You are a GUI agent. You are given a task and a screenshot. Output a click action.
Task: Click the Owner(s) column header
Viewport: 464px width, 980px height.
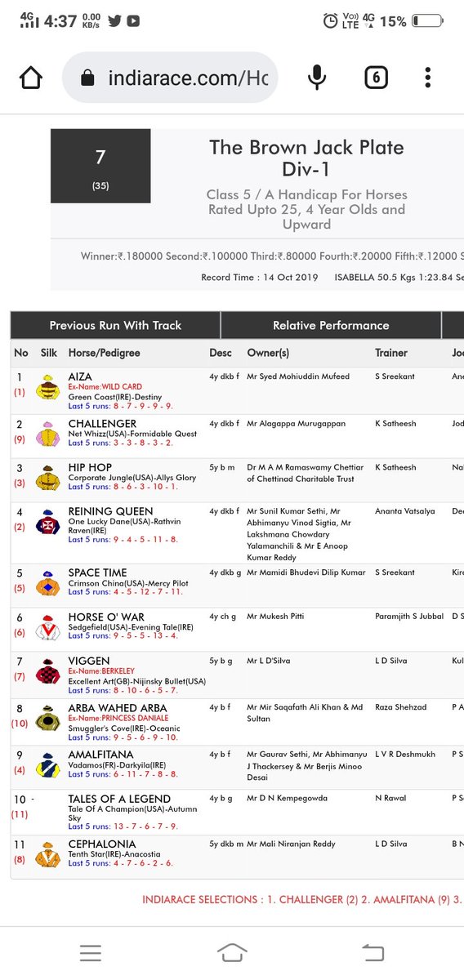(268, 354)
